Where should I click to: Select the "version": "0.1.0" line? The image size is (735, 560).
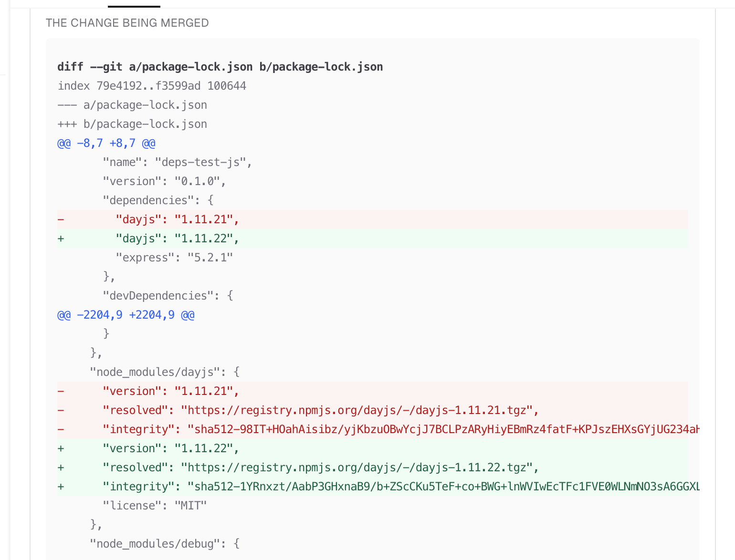pos(164,181)
